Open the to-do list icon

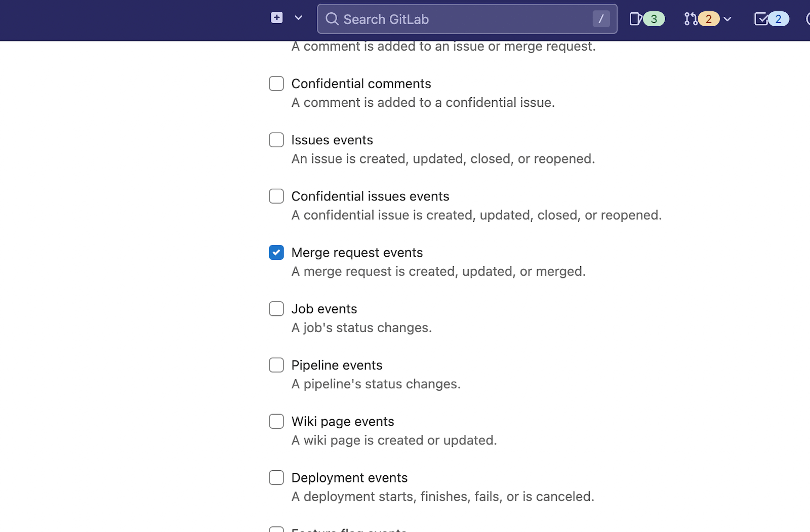[760, 19]
